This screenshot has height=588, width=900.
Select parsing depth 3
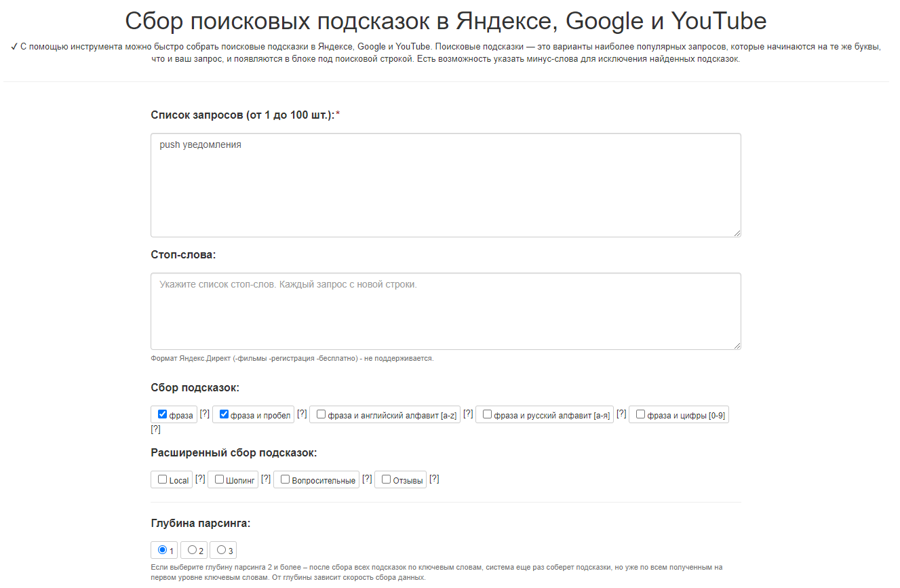pos(221,550)
